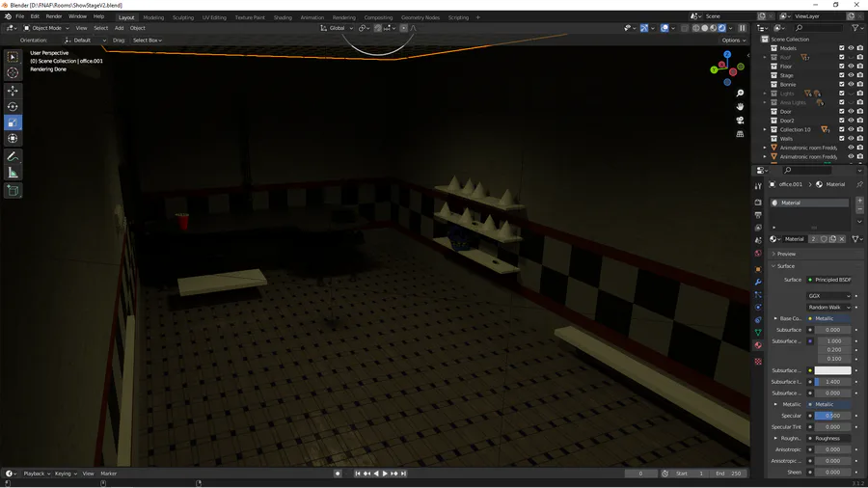Click the pause render icon in header
The image size is (868, 488).
(x=742, y=28)
